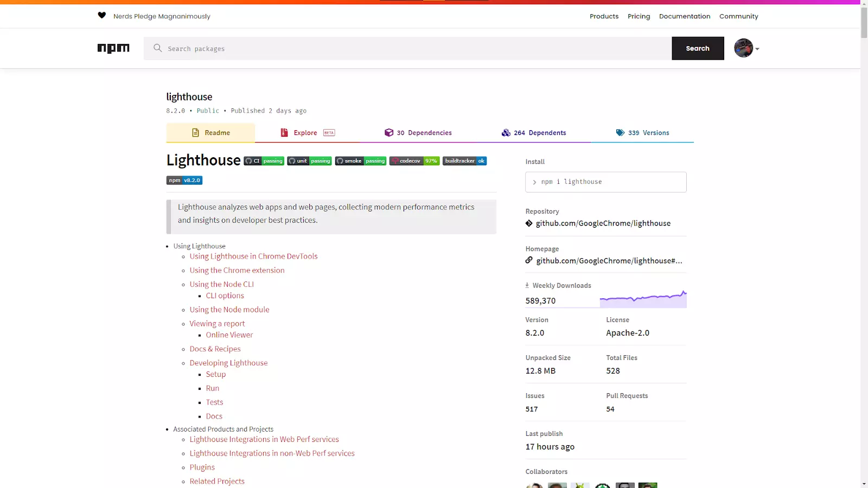Click the codecov 97% badge
The image size is (868, 488).
coord(414,161)
